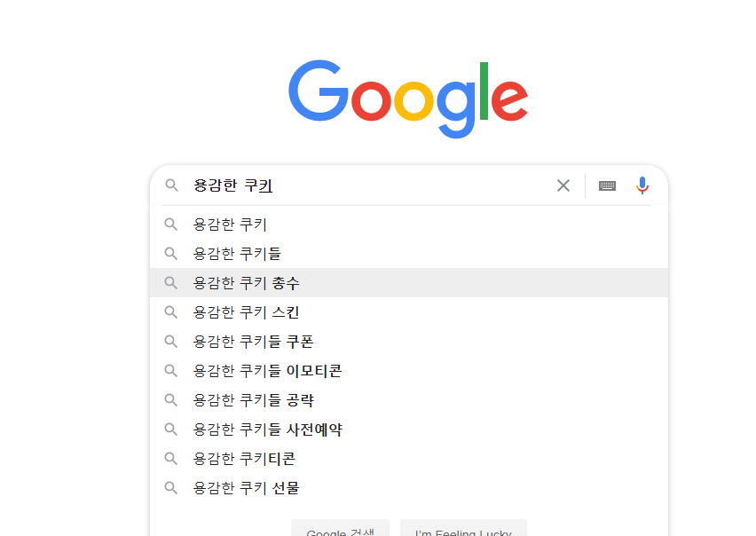The image size is (756, 536).
Task: Click the search icon beside '용감한 쿠키 스킨'
Action: coord(171,312)
